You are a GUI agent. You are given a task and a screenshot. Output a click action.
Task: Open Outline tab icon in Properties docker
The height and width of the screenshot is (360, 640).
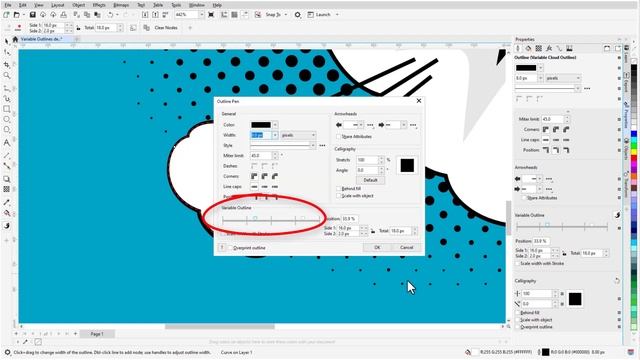pos(518,48)
